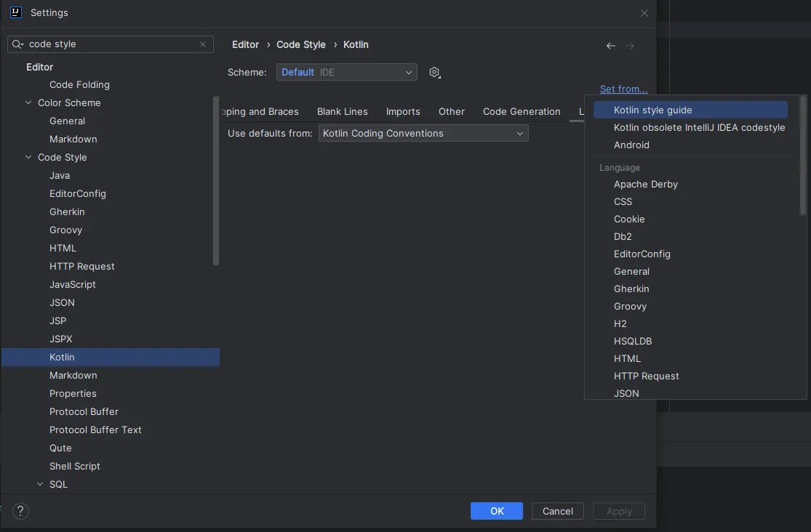This screenshot has width=811, height=532.
Task: Open EditorConfig code style page in tree
Action: coord(110,193)
